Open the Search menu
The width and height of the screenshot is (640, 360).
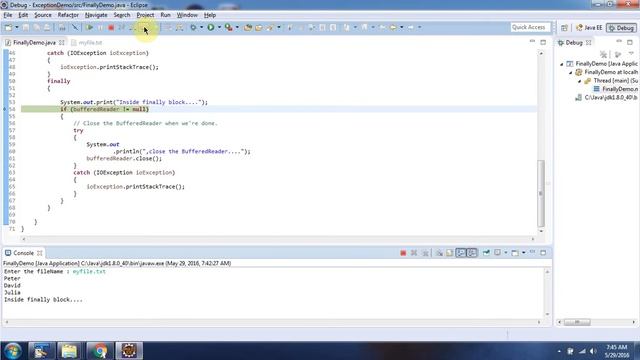[122, 15]
